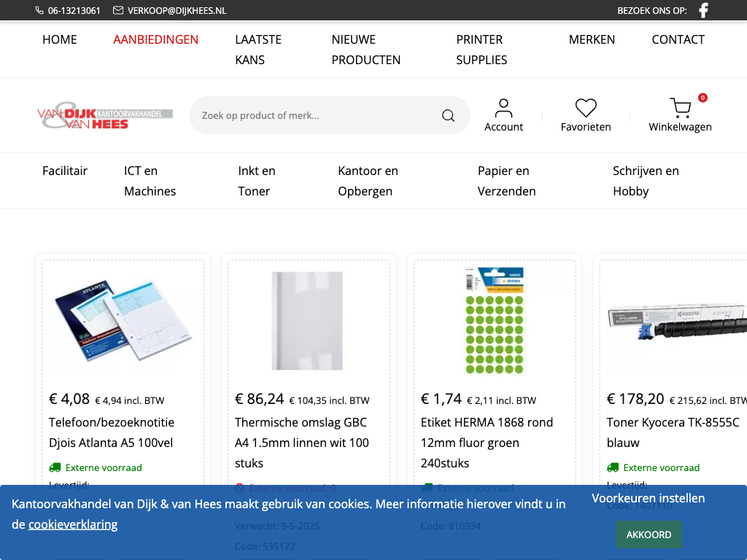
Task: Open the Etiket HERMA green stickers thumbnail
Action: [x=495, y=321]
